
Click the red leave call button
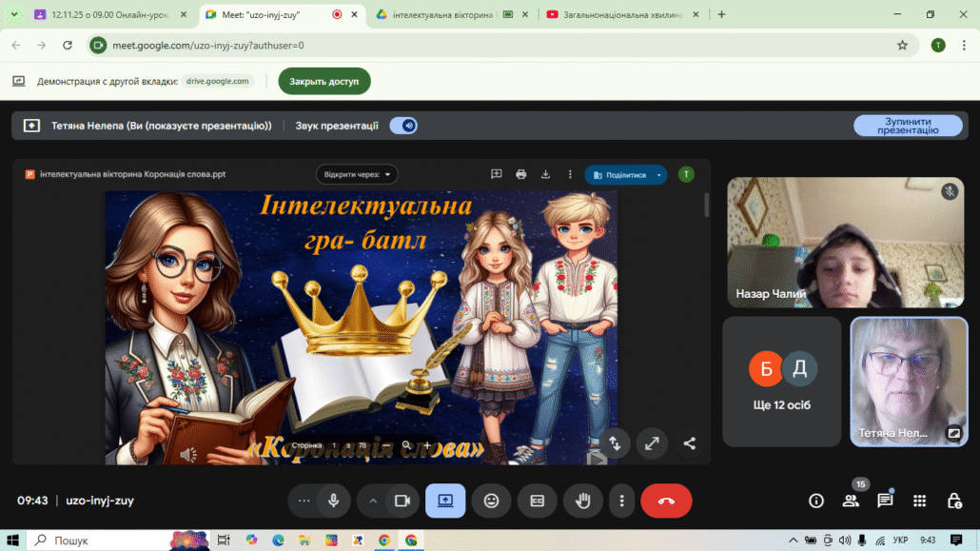click(666, 501)
